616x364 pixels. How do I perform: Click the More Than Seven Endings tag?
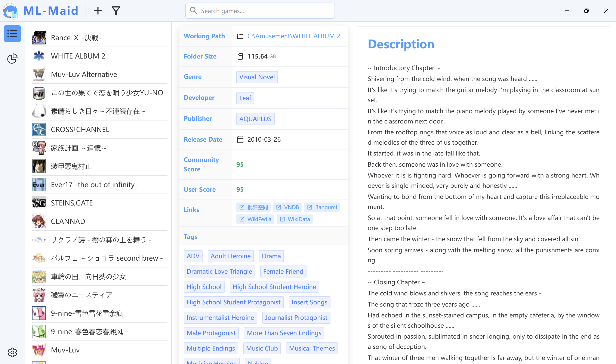[x=284, y=333]
